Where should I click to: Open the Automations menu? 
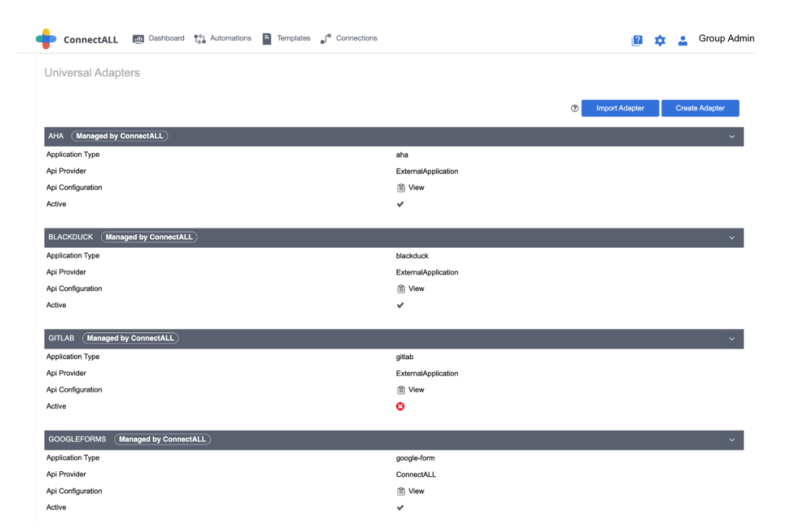tap(223, 38)
